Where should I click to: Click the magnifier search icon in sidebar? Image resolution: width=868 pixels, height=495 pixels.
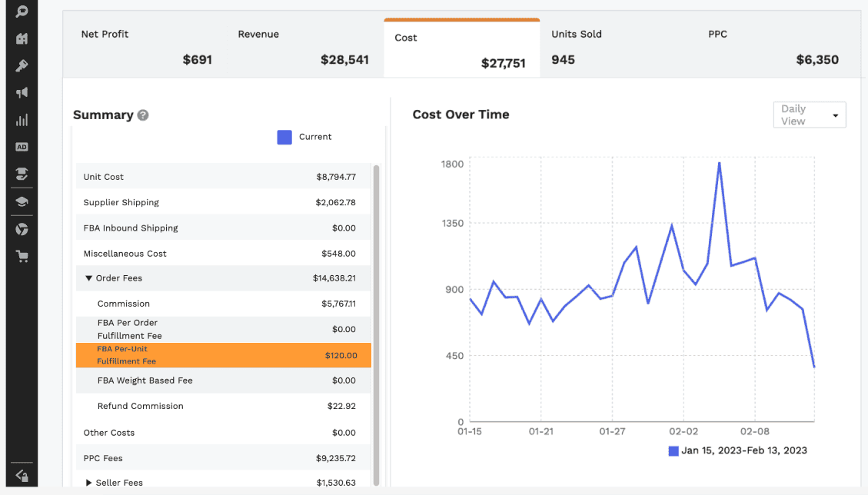pyautogui.click(x=22, y=12)
